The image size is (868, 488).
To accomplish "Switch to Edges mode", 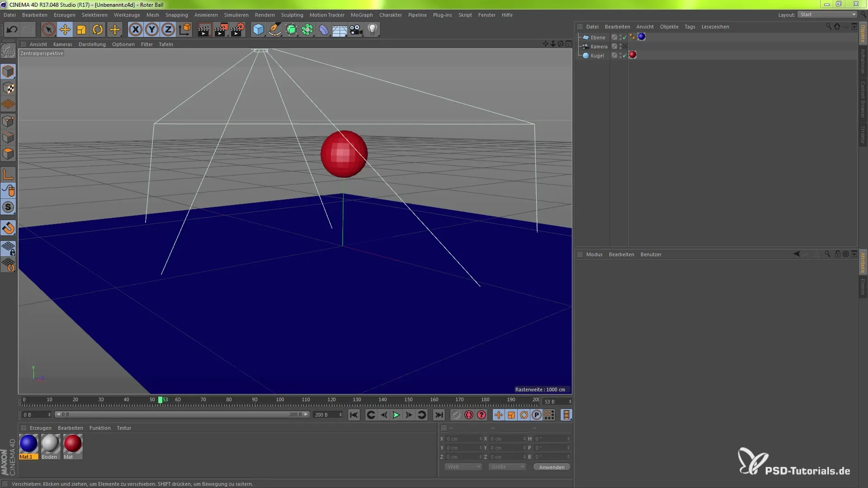I will pos(8,137).
